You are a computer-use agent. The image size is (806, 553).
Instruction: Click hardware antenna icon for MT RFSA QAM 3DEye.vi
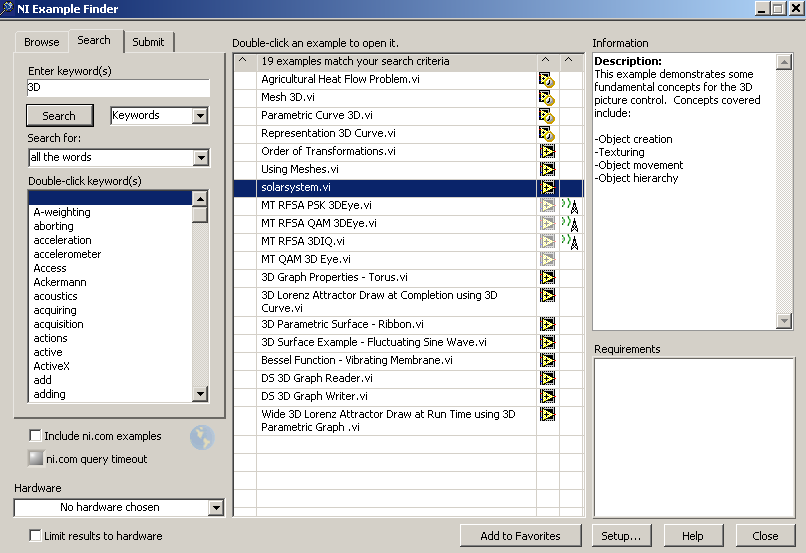click(570, 224)
